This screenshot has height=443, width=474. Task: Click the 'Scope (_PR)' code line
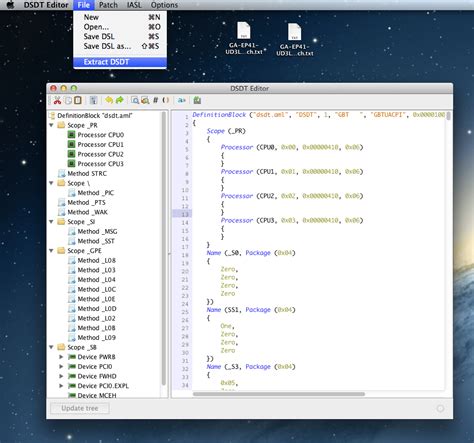pyautogui.click(x=226, y=131)
